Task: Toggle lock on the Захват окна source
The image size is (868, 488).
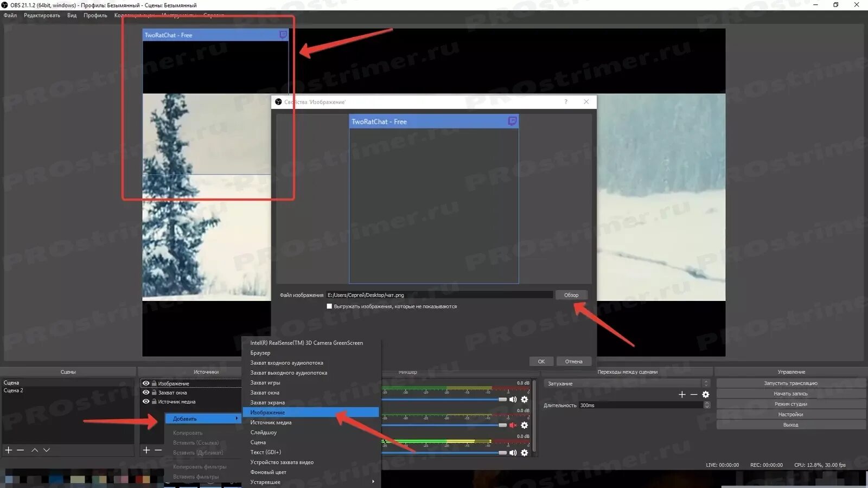Action: pos(154,393)
